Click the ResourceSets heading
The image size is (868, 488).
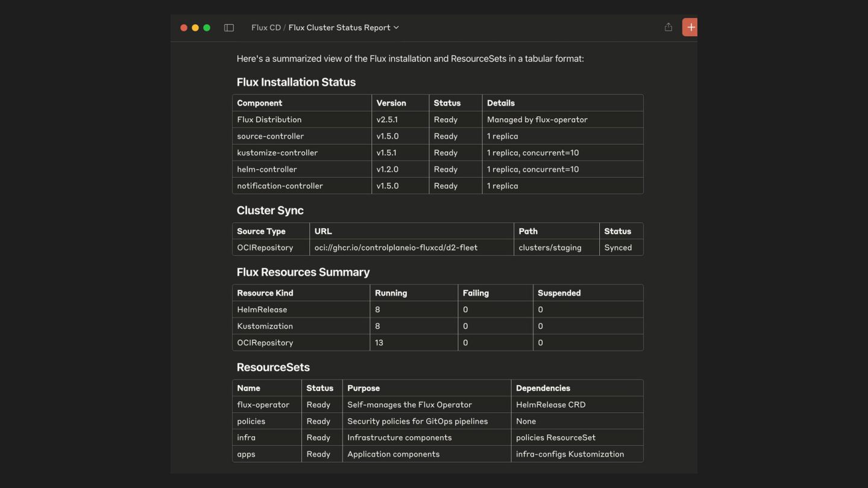coord(273,368)
